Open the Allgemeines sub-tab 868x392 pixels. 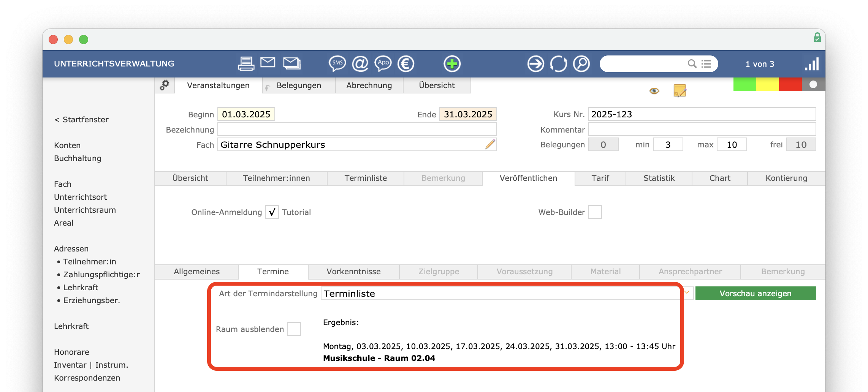pos(196,272)
